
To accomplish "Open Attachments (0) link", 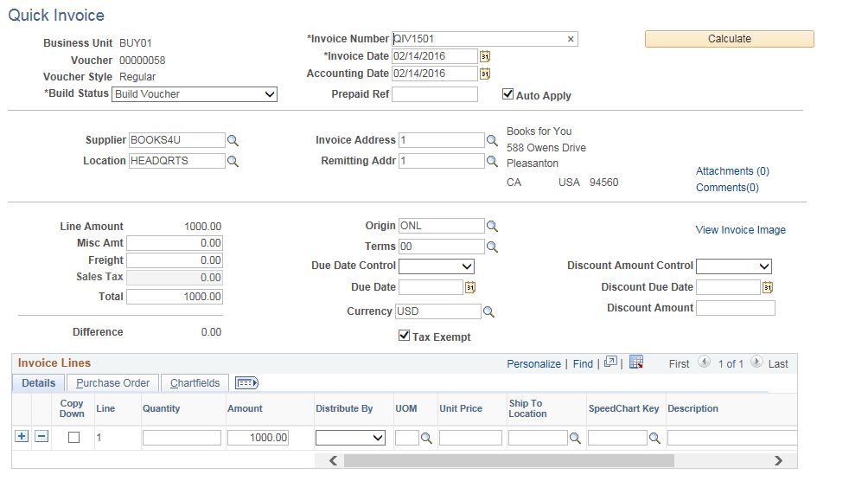I will pos(732,171).
